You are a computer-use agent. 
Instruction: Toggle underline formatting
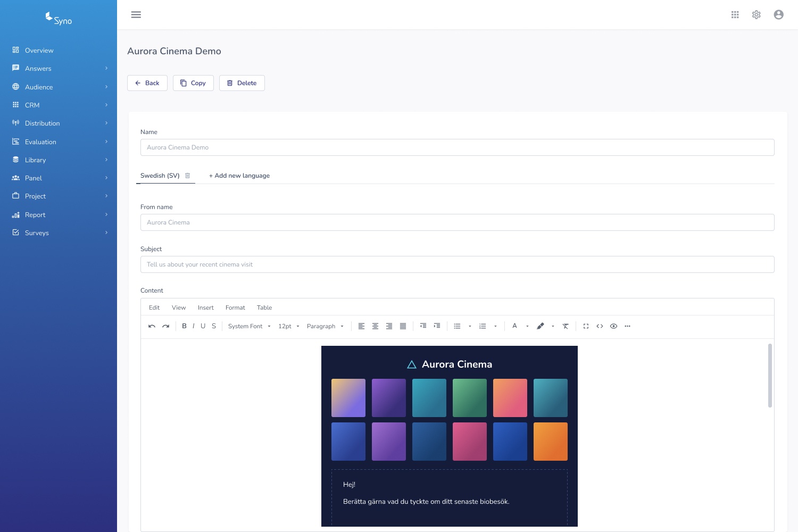tap(203, 326)
